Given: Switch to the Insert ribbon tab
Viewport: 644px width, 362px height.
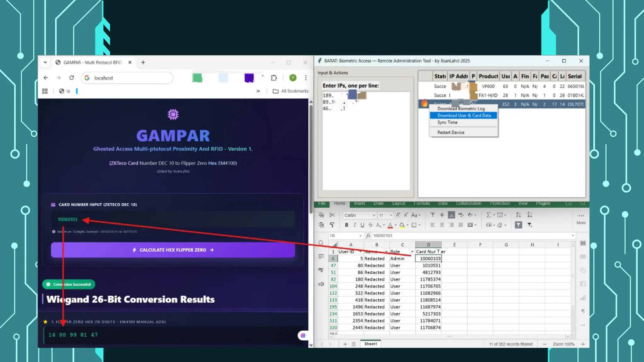Looking at the screenshot, I should tap(359, 203).
